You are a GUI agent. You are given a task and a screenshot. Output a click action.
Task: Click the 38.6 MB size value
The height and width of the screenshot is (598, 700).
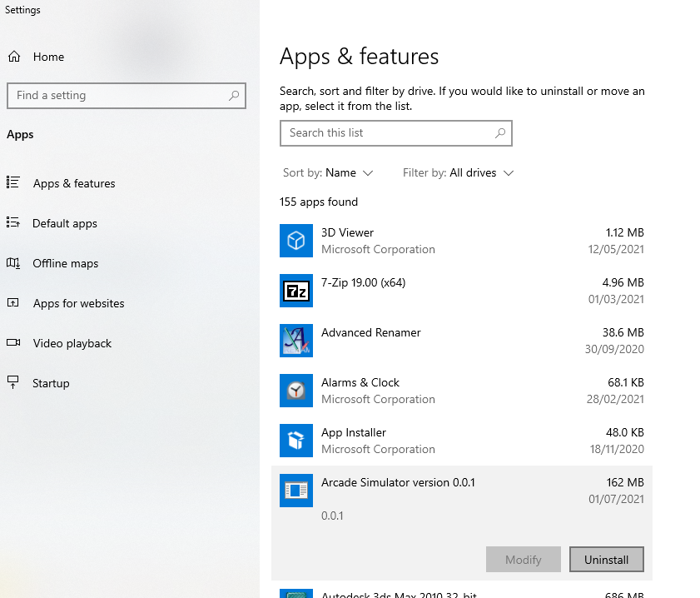623,332
